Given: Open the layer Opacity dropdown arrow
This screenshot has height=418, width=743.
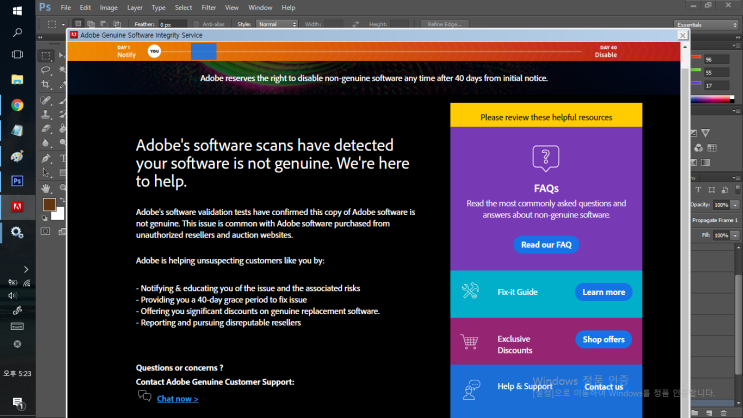Looking at the screenshot, I should point(734,205).
